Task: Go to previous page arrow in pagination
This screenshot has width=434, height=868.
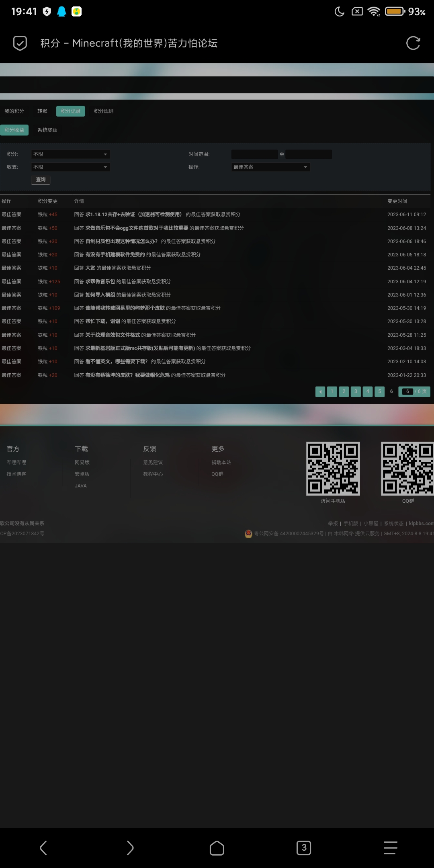Action: pyautogui.click(x=320, y=391)
